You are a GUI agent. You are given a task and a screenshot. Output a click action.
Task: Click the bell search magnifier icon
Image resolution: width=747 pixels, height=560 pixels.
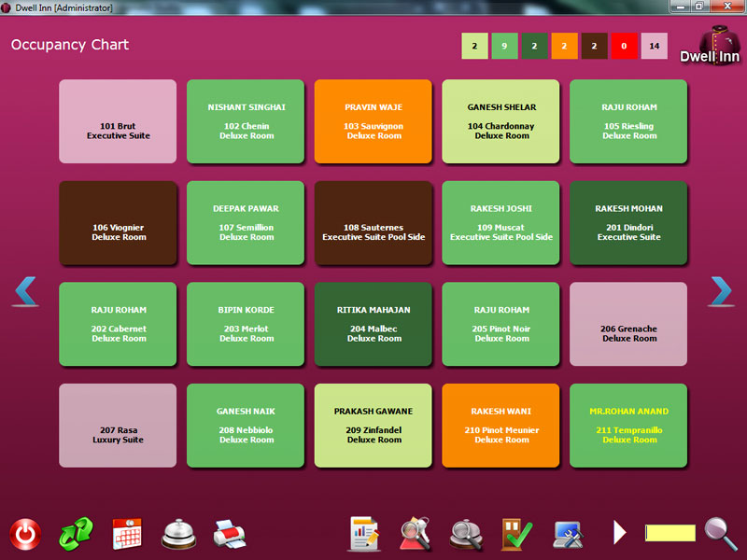point(466,533)
